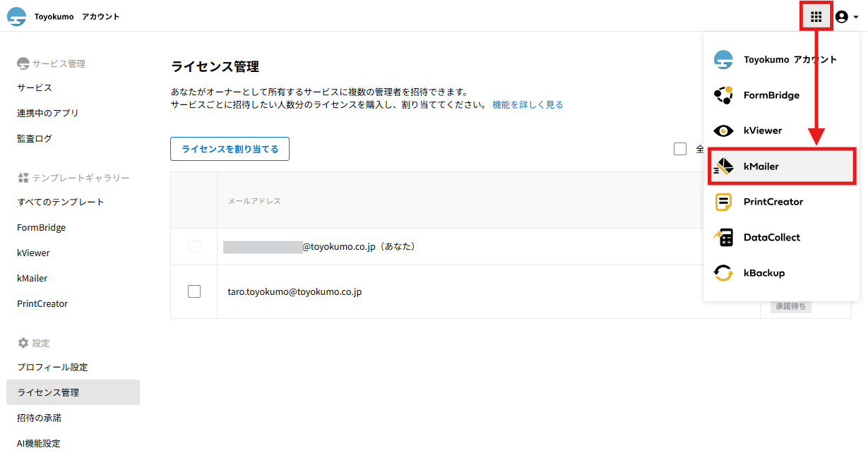This screenshot has height=460, width=868.
Task: Click Toyokumo アカウント icon in app menu
Action: click(x=723, y=60)
